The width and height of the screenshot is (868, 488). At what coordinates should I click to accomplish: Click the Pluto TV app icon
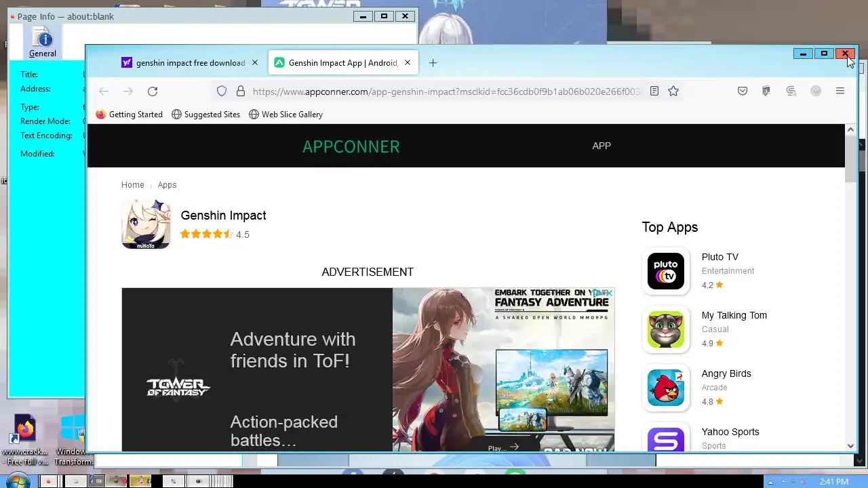[x=666, y=271]
